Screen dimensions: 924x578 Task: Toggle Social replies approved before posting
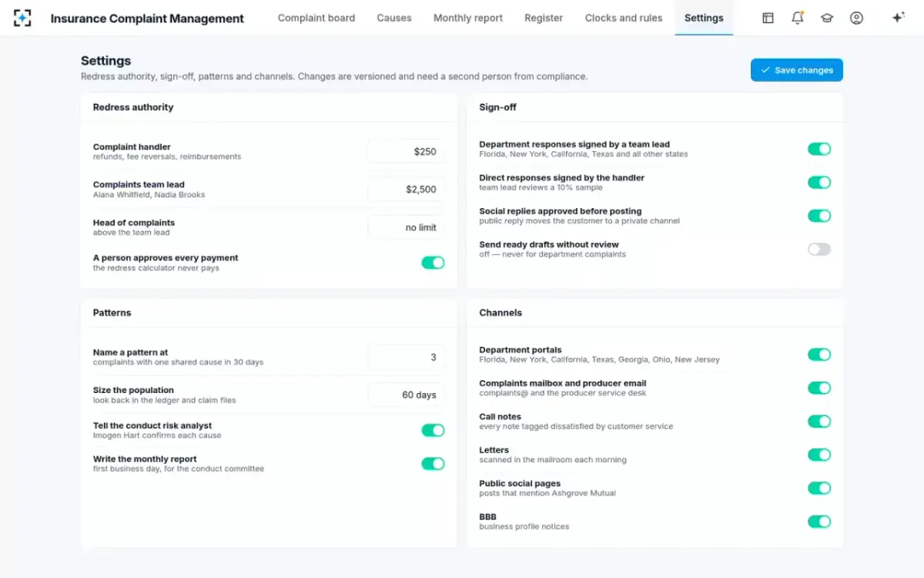[x=819, y=216]
